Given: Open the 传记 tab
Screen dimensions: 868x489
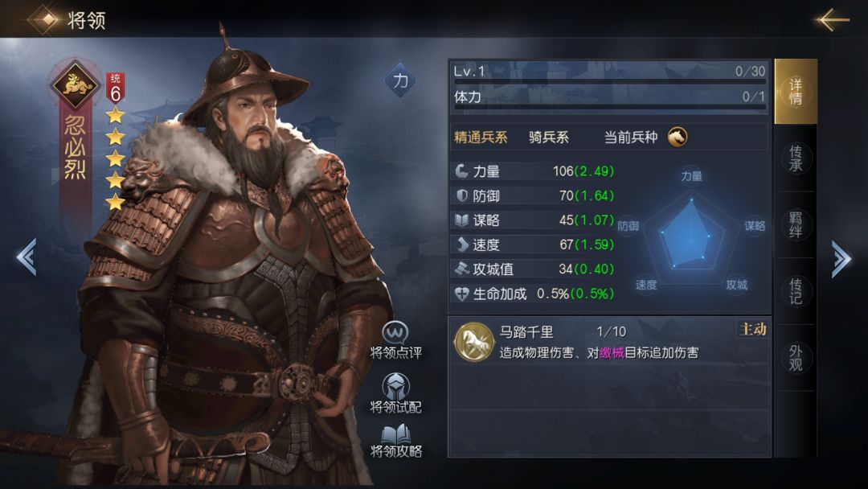Looking at the screenshot, I should pos(796,291).
